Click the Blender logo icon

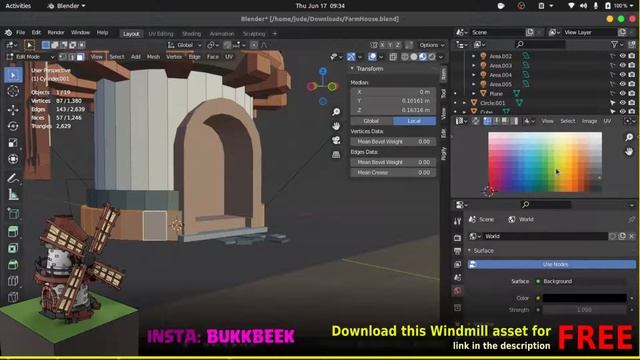8,33
